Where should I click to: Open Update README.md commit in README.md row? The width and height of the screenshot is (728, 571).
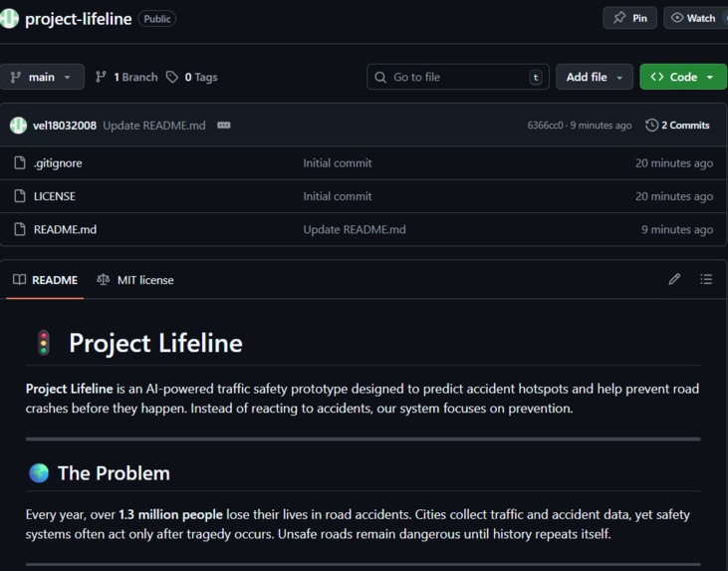coord(355,229)
